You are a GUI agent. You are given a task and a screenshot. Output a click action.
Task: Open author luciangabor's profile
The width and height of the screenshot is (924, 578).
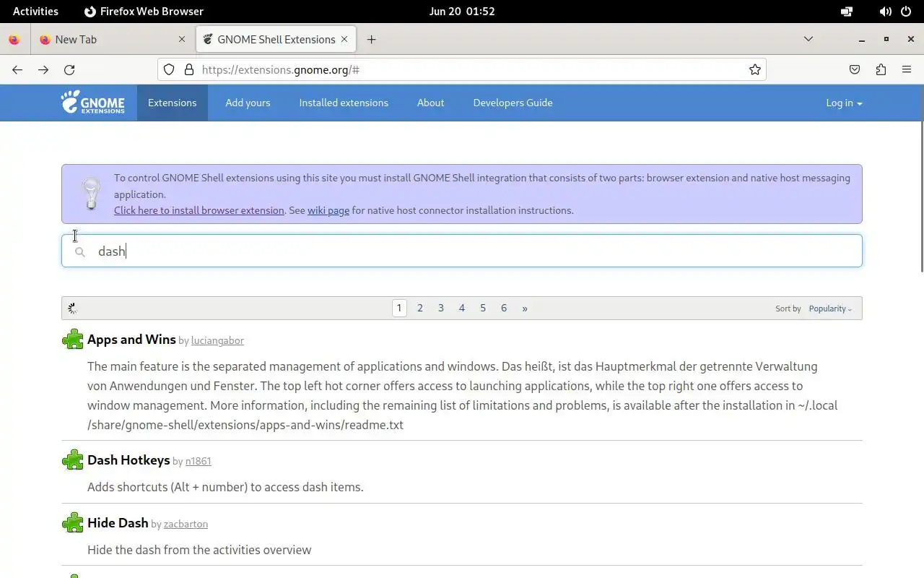(x=217, y=340)
